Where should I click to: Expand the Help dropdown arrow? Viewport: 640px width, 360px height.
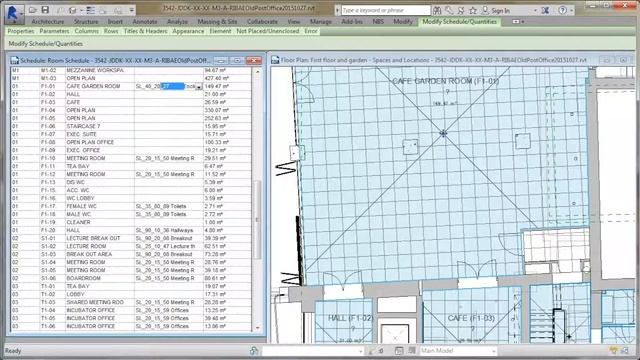click(x=571, y=10)
